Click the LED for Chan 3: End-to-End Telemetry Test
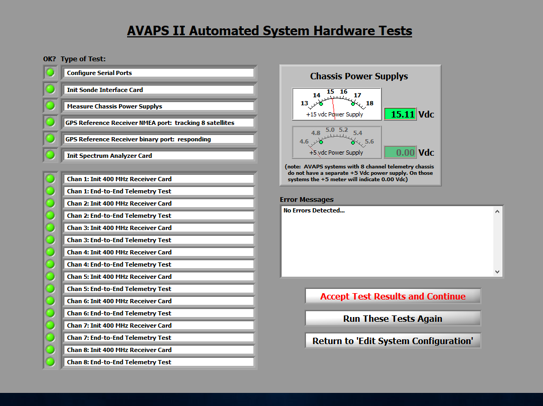 click(50, 240)
